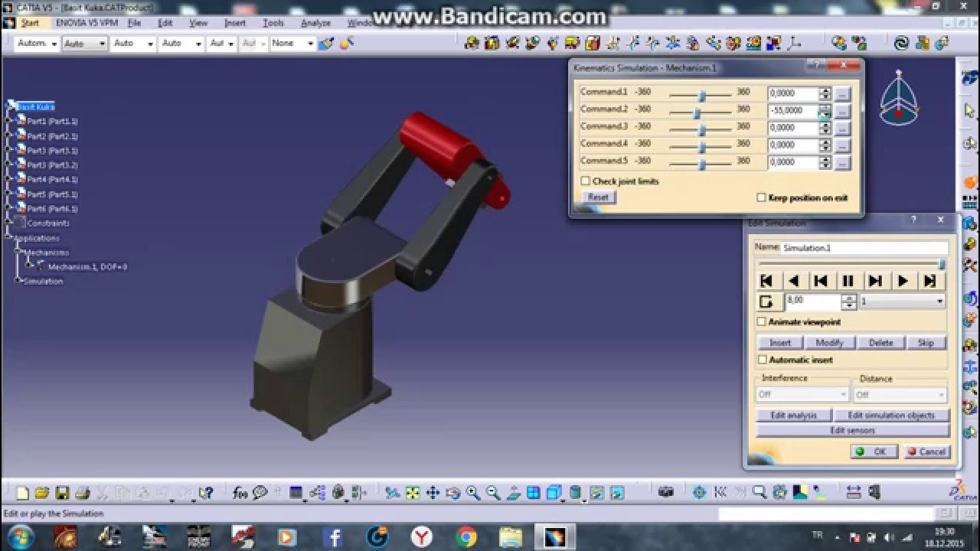Open the isometric view cube icon

tap(554, 494)
